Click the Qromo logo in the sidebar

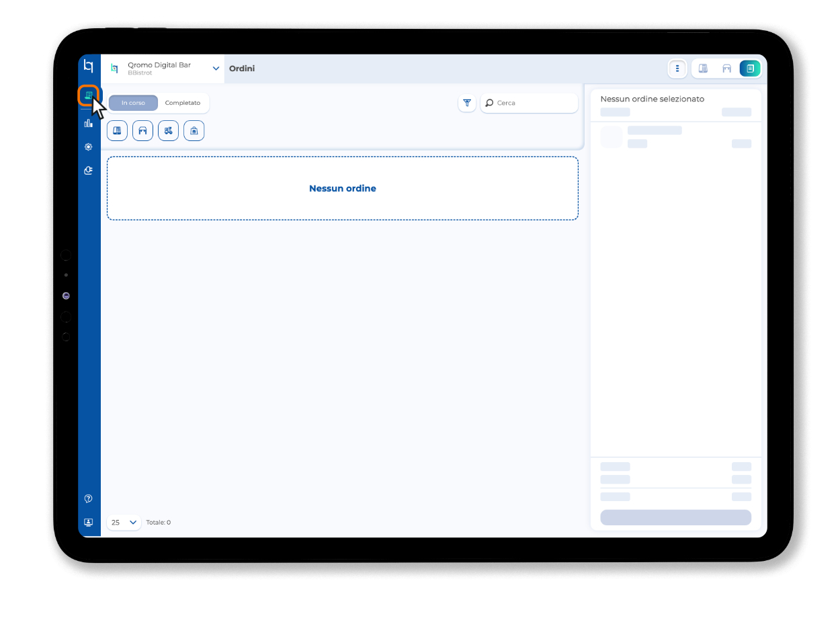pos(88,66)
